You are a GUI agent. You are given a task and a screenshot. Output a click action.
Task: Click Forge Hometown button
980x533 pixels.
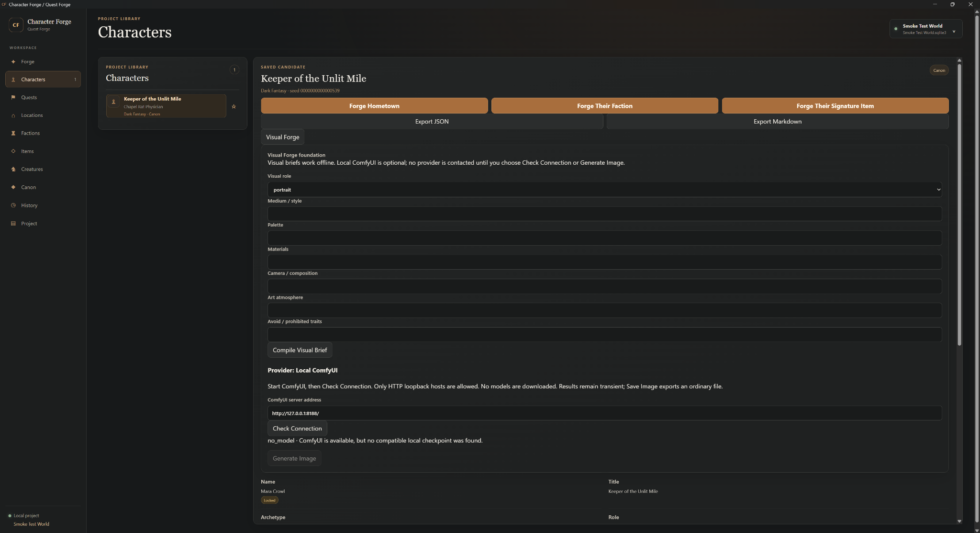click(374, 106)
